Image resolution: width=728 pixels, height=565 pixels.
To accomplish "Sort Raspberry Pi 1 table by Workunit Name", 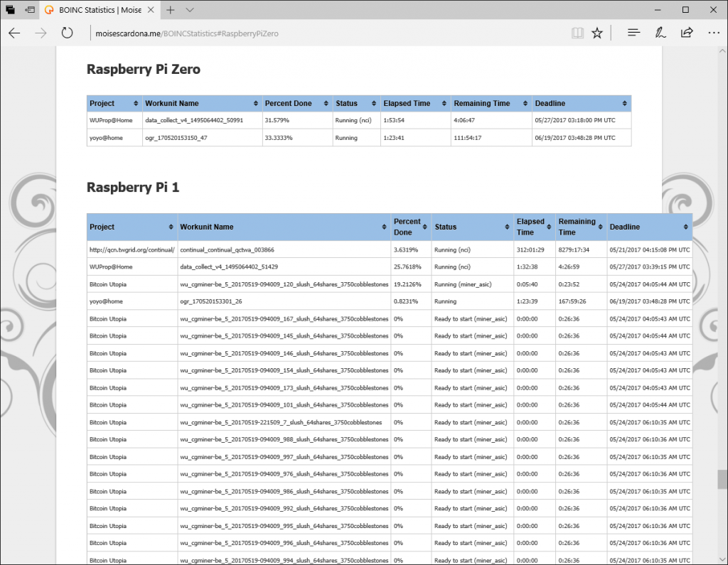I will point(284,227).
